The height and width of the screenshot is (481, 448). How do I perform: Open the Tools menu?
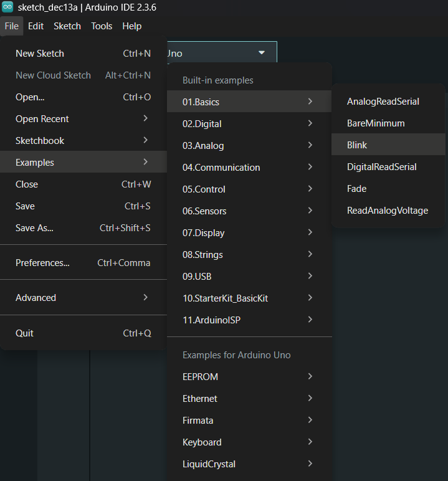point(102,26)
